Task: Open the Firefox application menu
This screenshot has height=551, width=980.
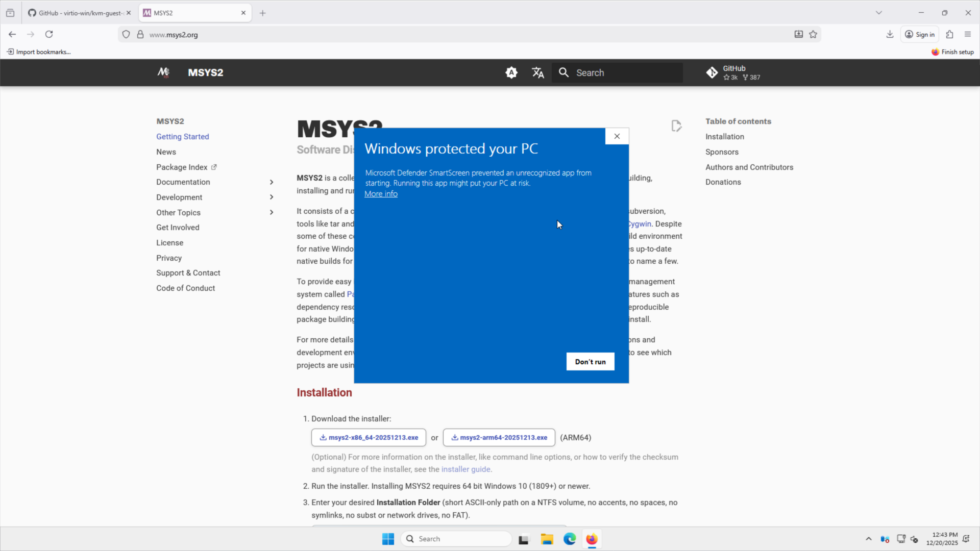Action: click(x=967, y=34)
